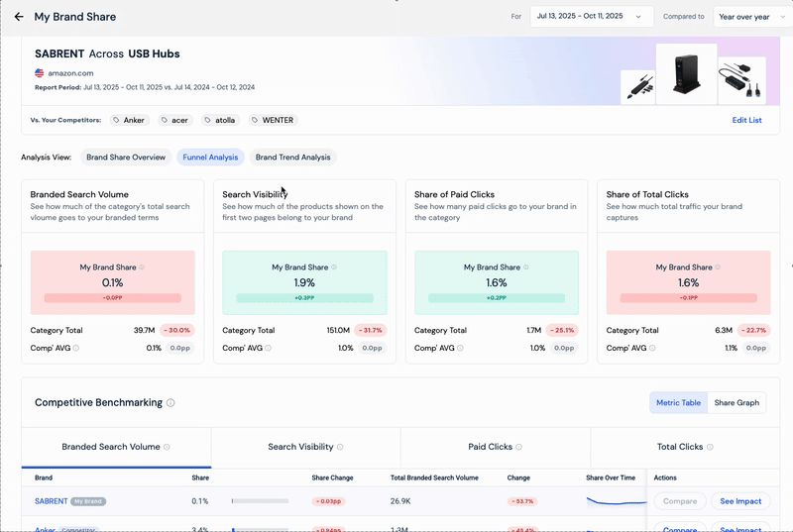Click the -25.1% category total badge

[x=562, y=331]
